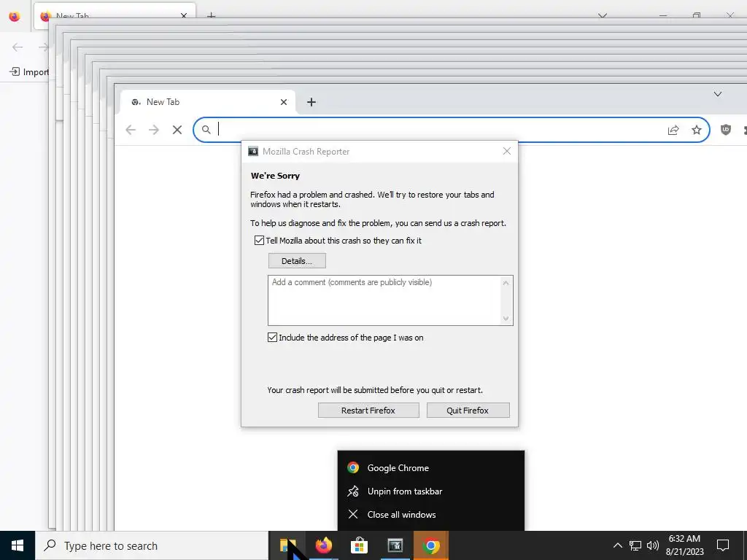The height and width of the screenshot is (560, 747).
Task: Open Chrome tab search chevron
Action: coord(718,94)
